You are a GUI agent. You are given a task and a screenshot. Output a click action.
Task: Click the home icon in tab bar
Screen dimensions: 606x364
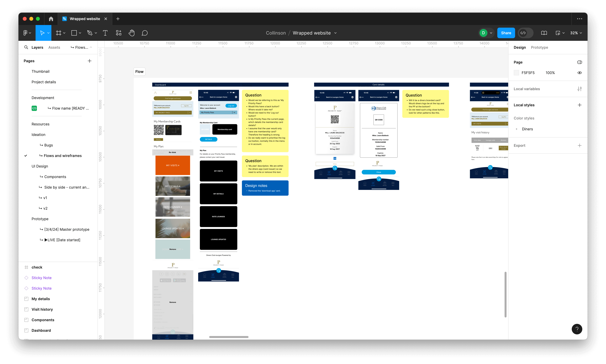pos(51,19)
